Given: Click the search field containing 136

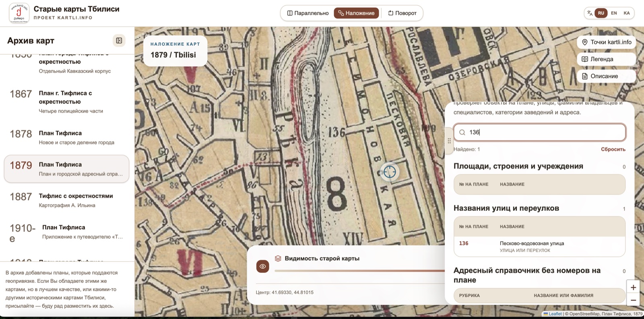Looking at the screenshot, I should (539, 132).
